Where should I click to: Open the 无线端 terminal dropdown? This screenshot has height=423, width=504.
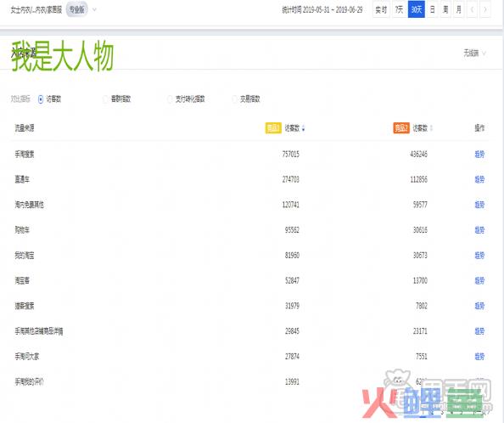pos(475,53)
